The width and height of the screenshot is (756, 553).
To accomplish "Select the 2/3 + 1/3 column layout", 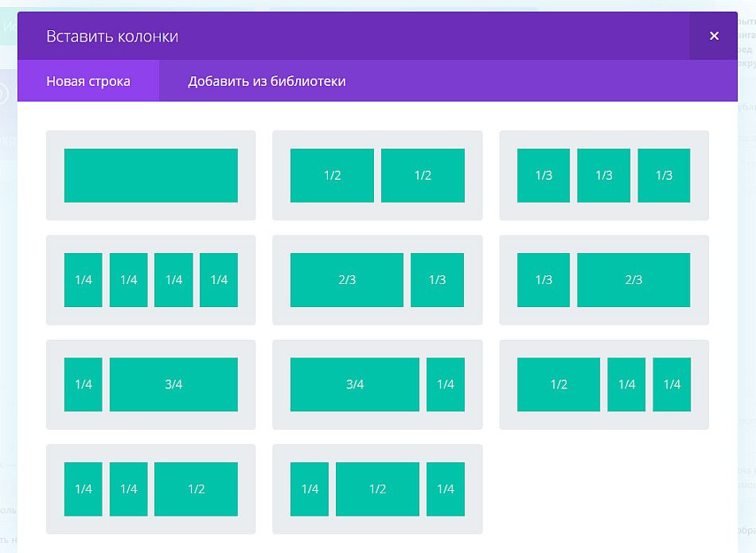I will pyautogui.click(x=377, y=279).
